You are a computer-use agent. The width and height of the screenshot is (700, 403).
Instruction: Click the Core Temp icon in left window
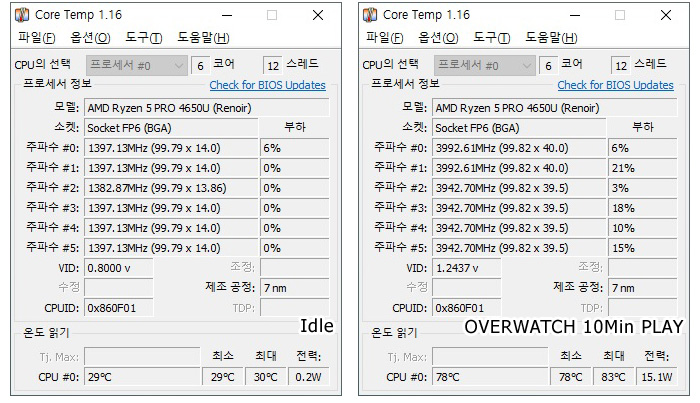pos(22,15)
